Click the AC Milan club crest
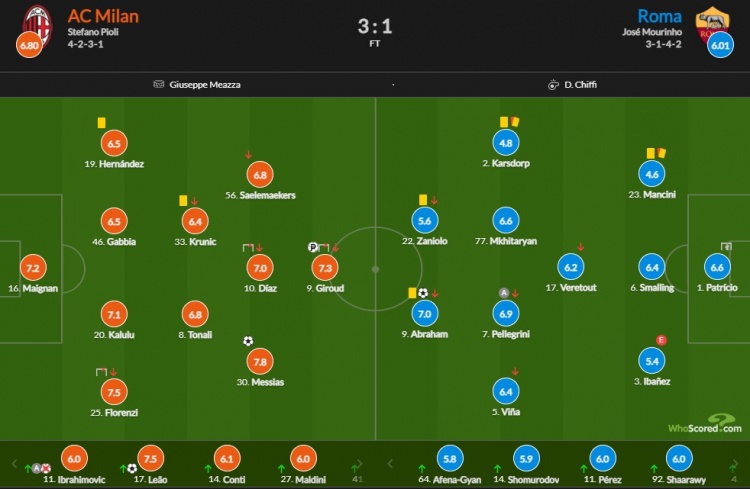This screenshot has width=750, height=489. click(x=37, y=25)
